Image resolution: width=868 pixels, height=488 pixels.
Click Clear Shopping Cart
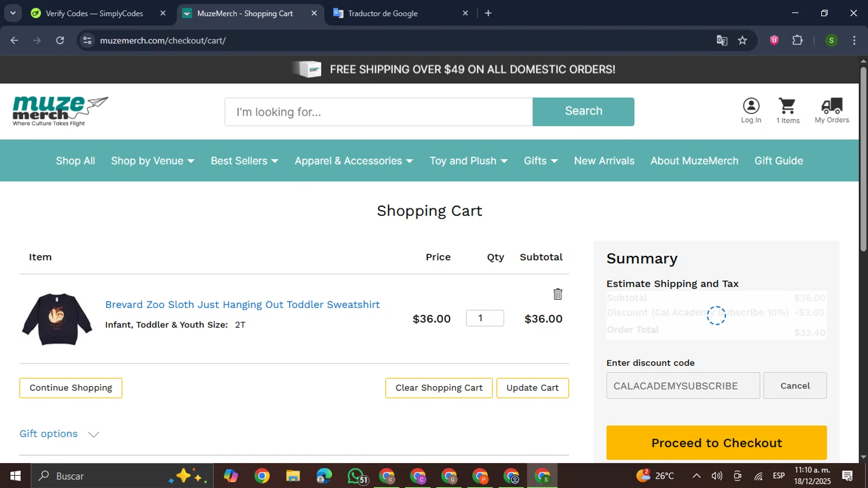coord(439,388)
